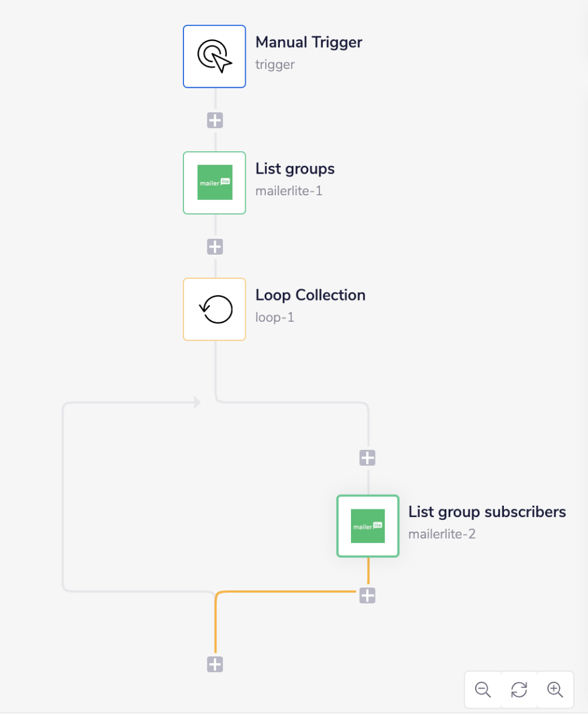Select the Loop Collection node label
This screenshot has width=588, height=714.
coord(310,295)
